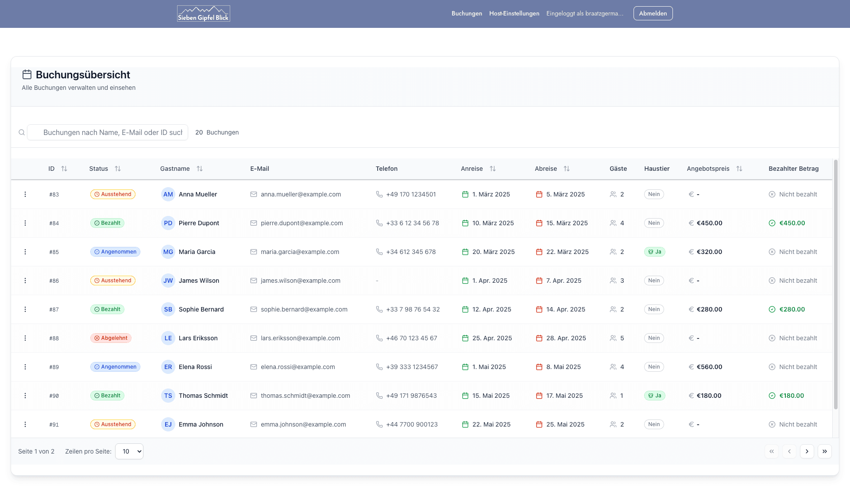This screenshot has height=504, width=850.
Task: Go to the next page of bookings
Action: [x=807, y=451]
